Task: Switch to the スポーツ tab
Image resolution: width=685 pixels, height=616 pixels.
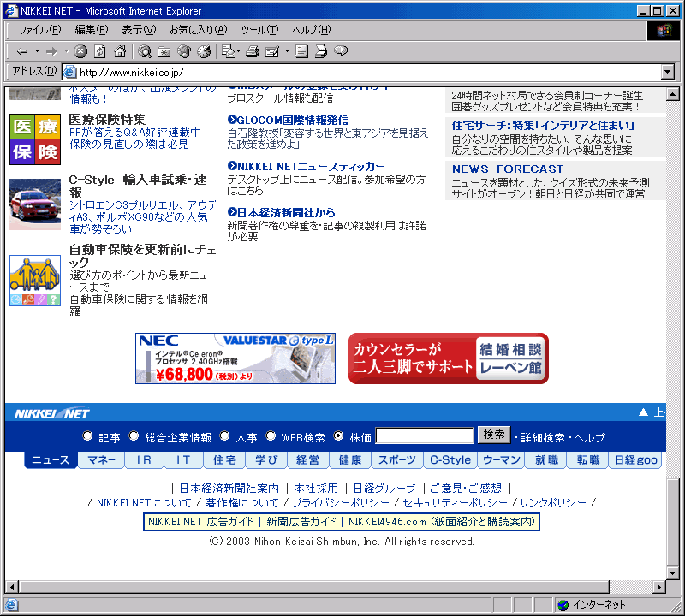Action: click(x=397, y=460)
